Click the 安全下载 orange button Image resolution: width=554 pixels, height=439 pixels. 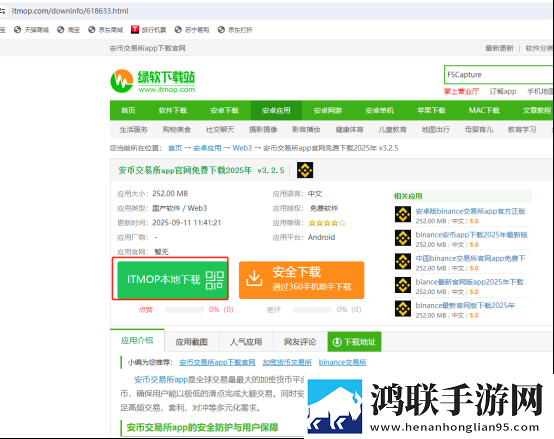coord(301,280)
